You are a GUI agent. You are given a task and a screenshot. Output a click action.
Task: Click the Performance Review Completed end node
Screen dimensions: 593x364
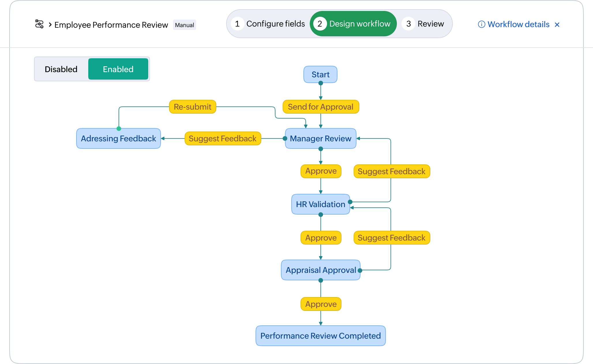pyautogui.click(x=320, y=336)
